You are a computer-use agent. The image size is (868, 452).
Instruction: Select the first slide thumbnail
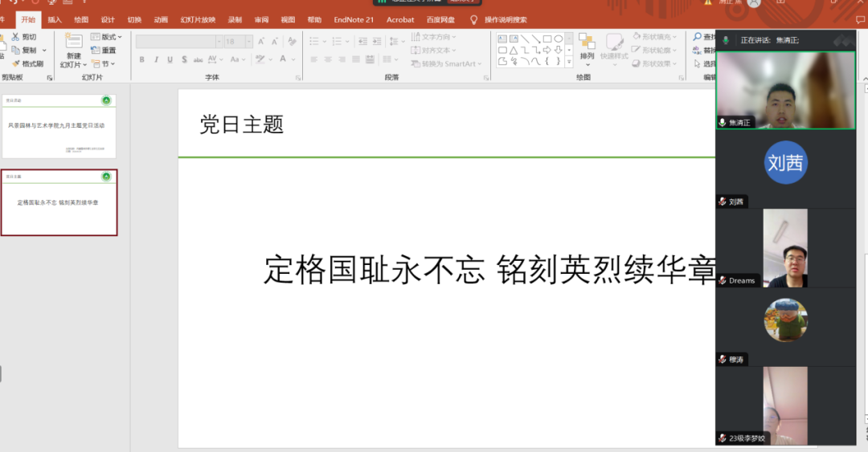click(59, 126)
